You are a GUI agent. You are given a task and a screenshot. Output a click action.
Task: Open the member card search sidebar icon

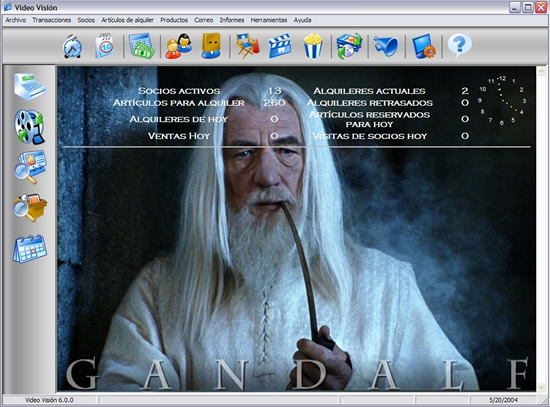[30, 167]
